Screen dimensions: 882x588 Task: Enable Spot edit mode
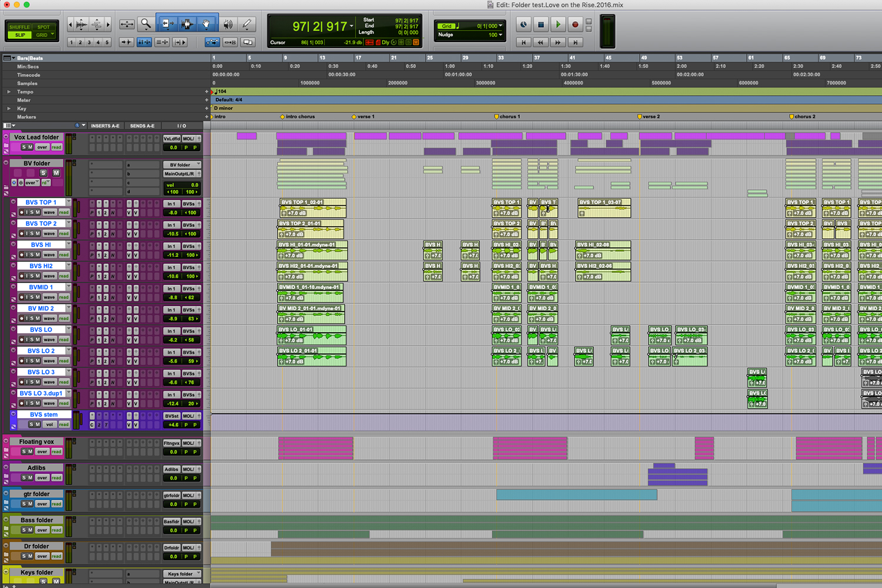tap(44, 27)
